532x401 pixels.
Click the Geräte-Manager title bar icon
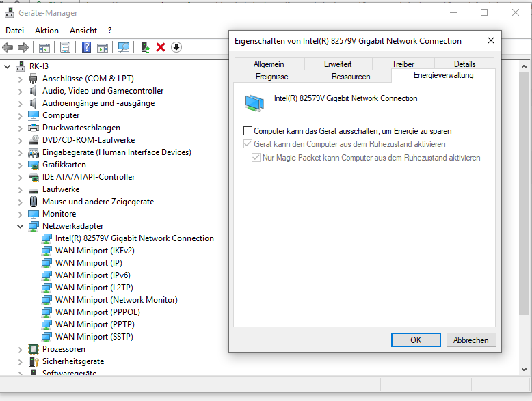9,13
